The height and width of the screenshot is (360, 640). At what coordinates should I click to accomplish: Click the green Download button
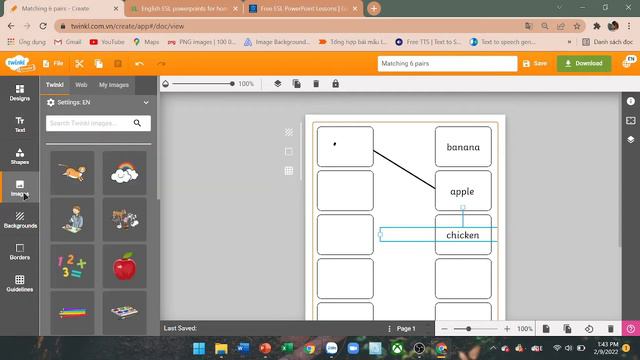[x=584, y=64]
